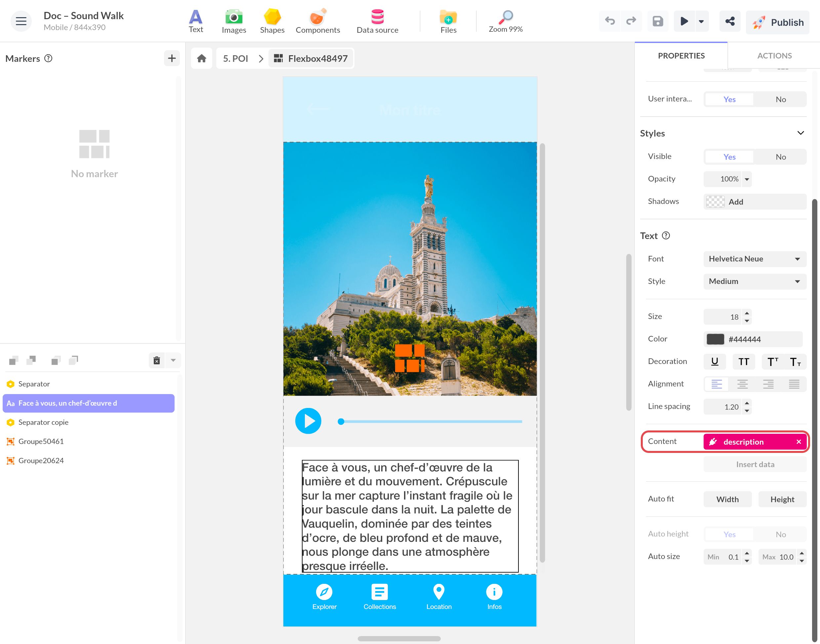Open the Shapes tool
Screen dimensions: 820x644
(x=272, y=21)
